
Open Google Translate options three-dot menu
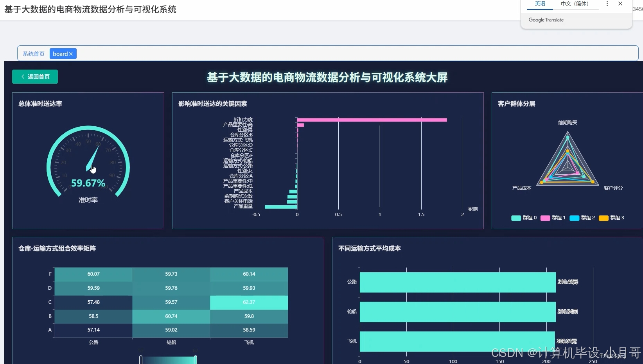click(x=607, y=4)
